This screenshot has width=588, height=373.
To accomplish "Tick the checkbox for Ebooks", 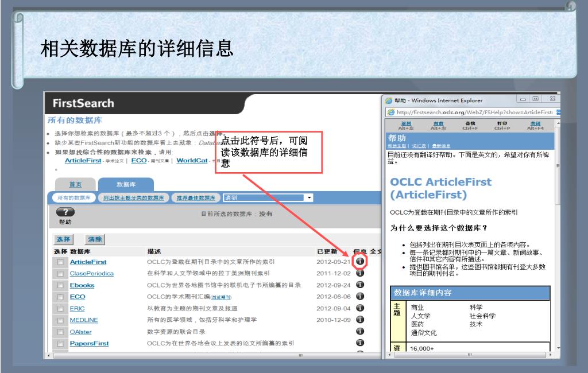I will (x=60, y=286).
